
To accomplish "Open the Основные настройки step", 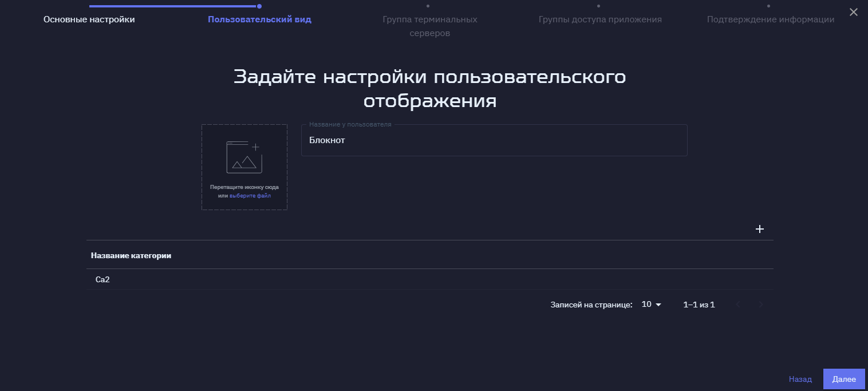I will pos(89,19).
